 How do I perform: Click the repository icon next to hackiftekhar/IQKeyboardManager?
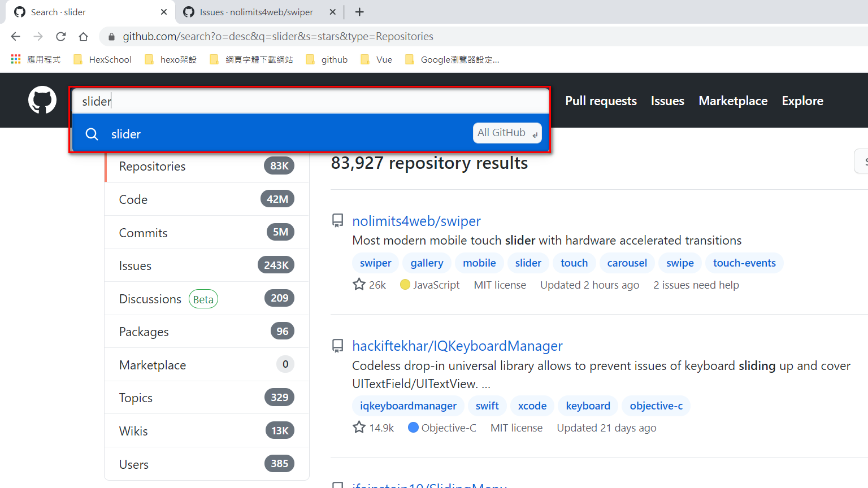337,346
